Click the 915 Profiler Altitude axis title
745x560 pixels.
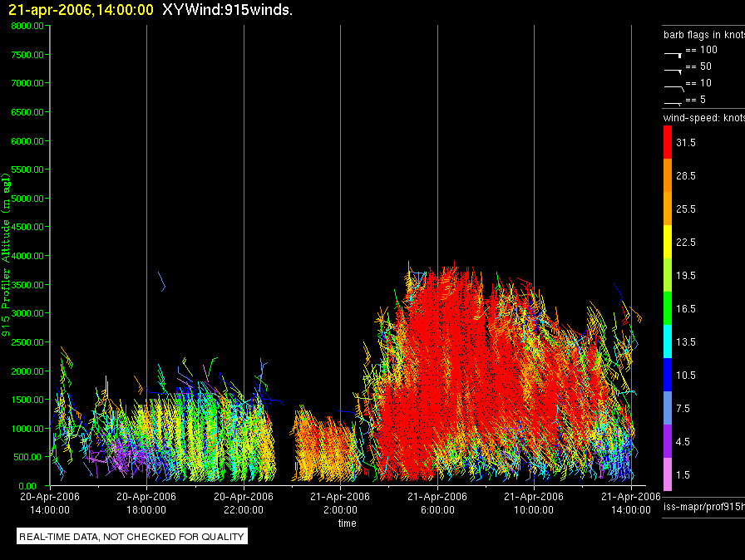pyautogui.click(x=6, y=255)
